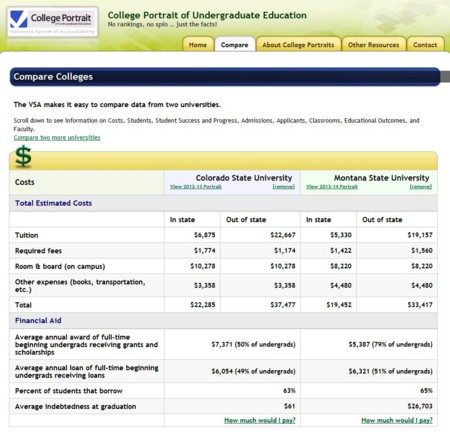Select the Compare tab

[234, 45]
